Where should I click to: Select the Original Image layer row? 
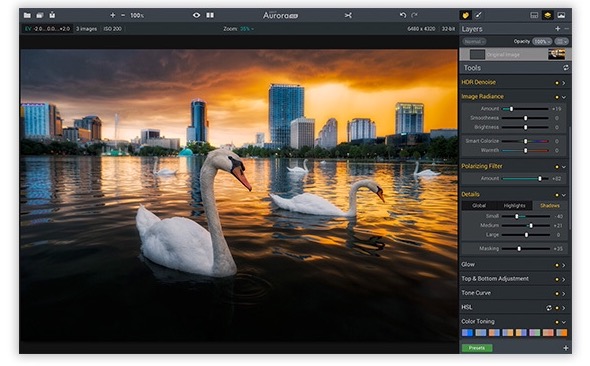515,54
